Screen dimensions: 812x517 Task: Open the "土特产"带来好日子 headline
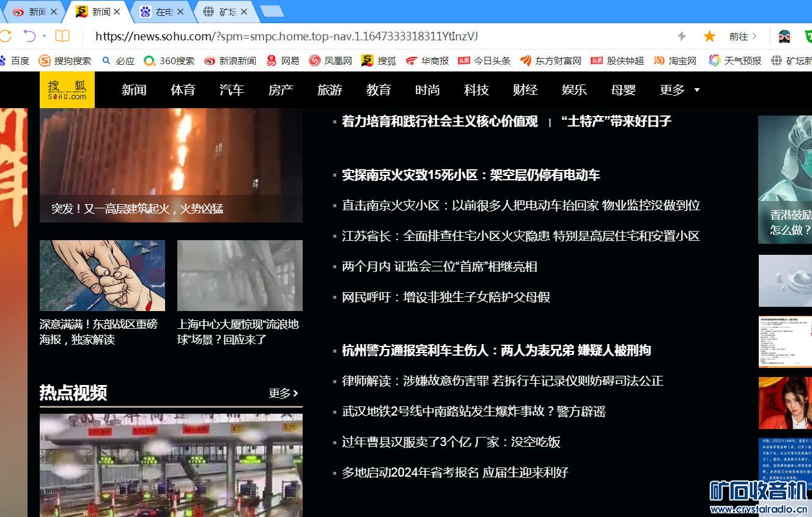point(616,121)
